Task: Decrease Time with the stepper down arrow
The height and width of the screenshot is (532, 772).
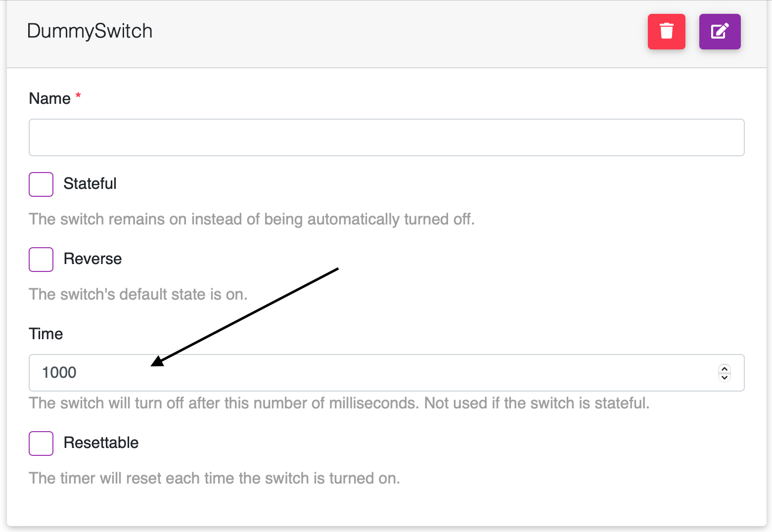Action: pyautogui.click(x=725, y=377)
